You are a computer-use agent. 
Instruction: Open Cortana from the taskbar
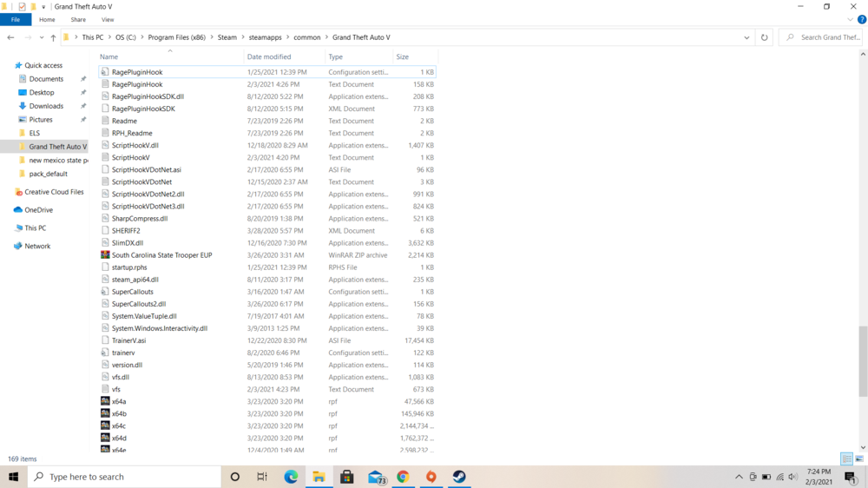234,477
